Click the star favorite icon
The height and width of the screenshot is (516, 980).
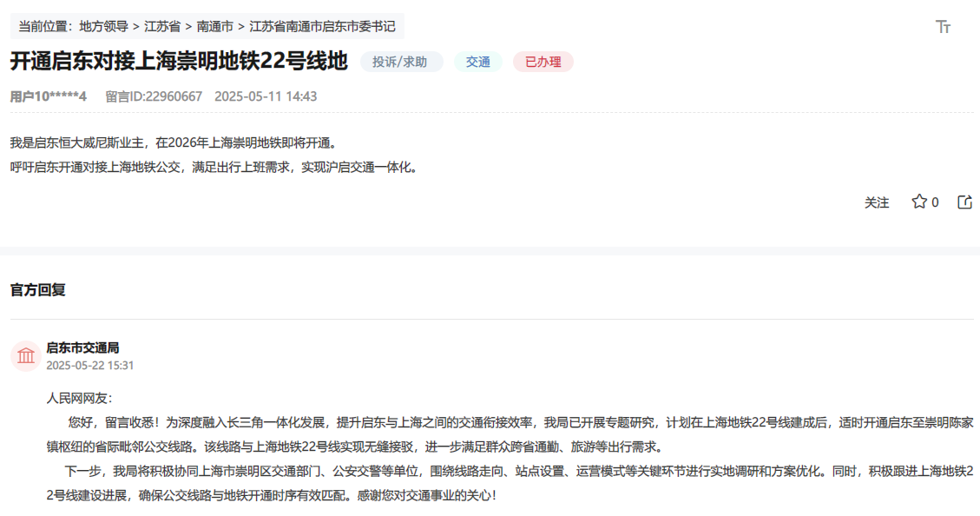(918, 202)
